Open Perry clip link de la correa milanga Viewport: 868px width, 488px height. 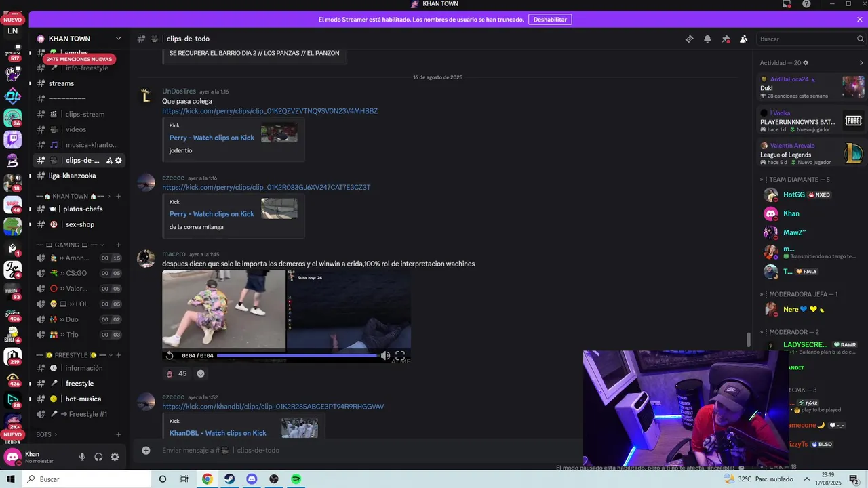point(212,214)
